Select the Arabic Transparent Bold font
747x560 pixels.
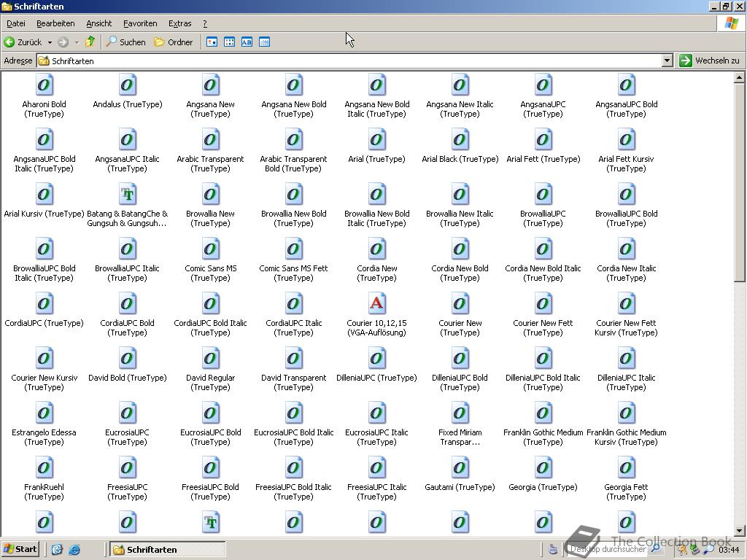click(x=293, y=141)
